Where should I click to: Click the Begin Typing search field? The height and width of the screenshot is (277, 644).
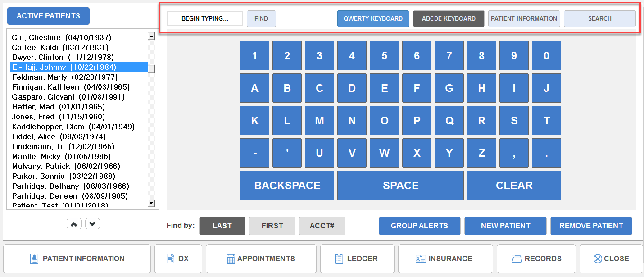[205, 18]
